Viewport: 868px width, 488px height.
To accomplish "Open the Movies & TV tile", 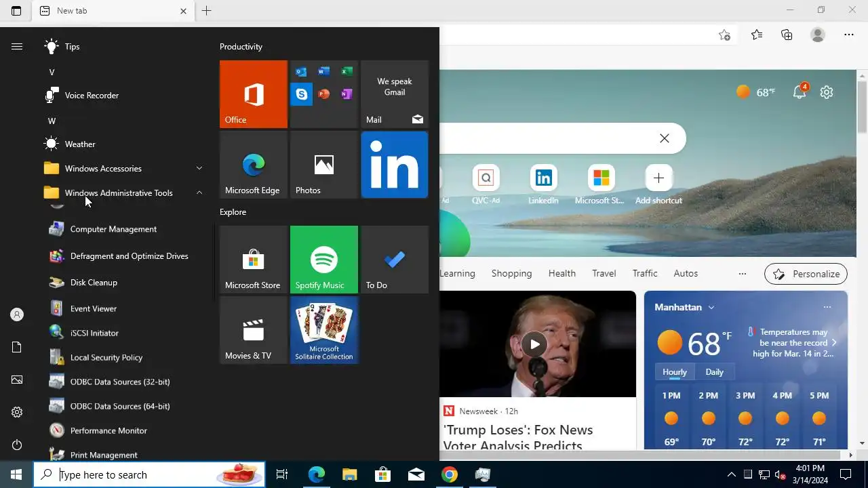I will [x=254, y=330].
